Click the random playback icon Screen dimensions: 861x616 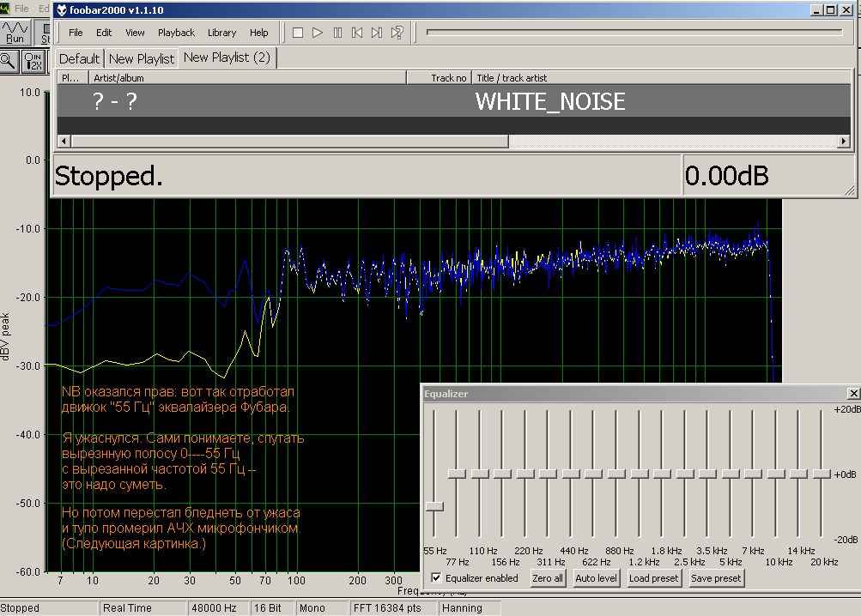point(397,33)
